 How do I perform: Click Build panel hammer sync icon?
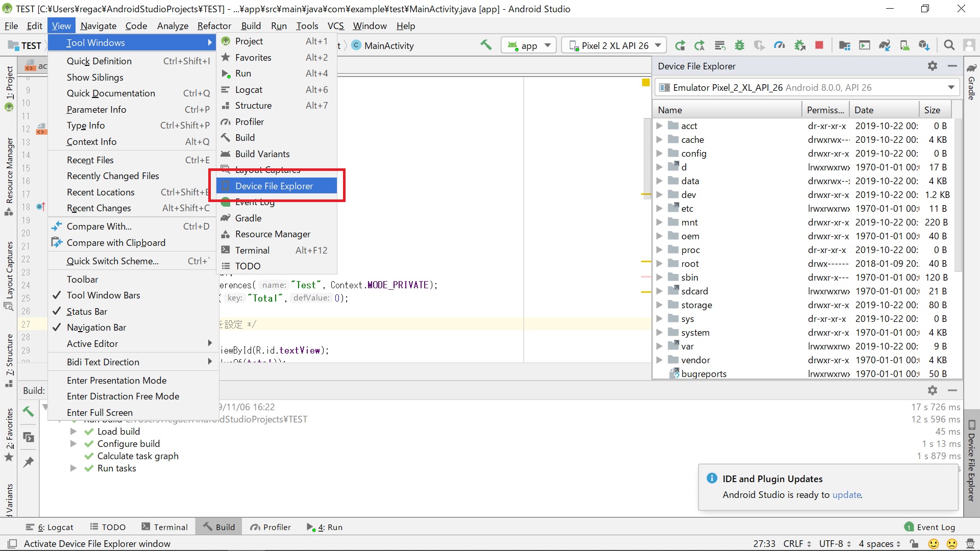29,411
